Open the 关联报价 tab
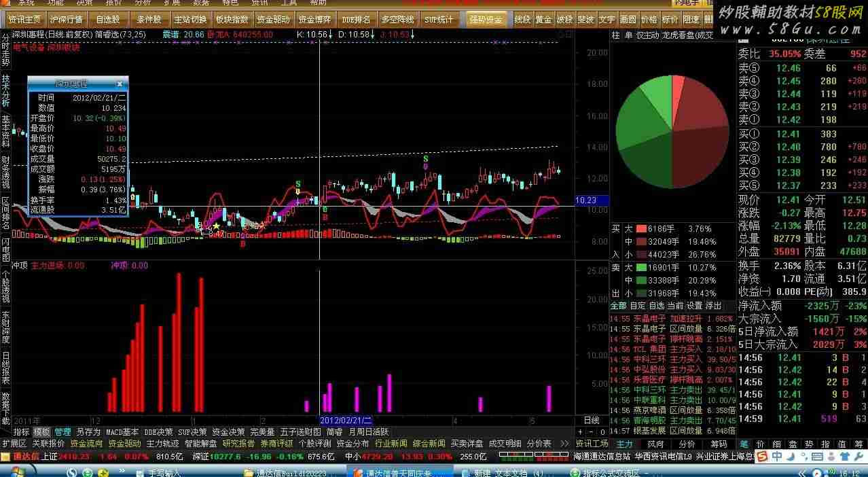This screenshot has width=868, height=477. pyautogui.click(x=49, y=444)
